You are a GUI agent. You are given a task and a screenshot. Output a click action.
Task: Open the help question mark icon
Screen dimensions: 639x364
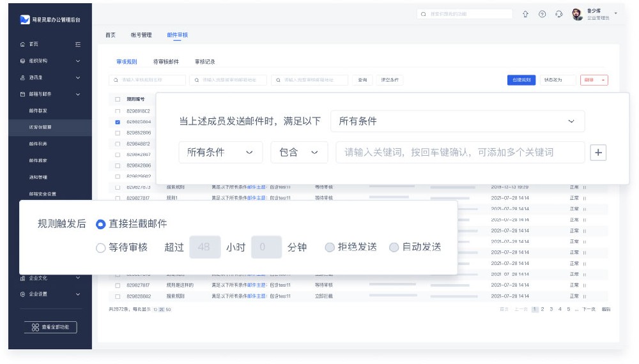542,14
